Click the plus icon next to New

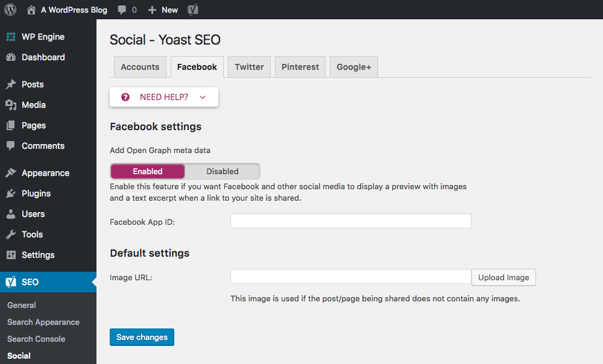(153, 10)
